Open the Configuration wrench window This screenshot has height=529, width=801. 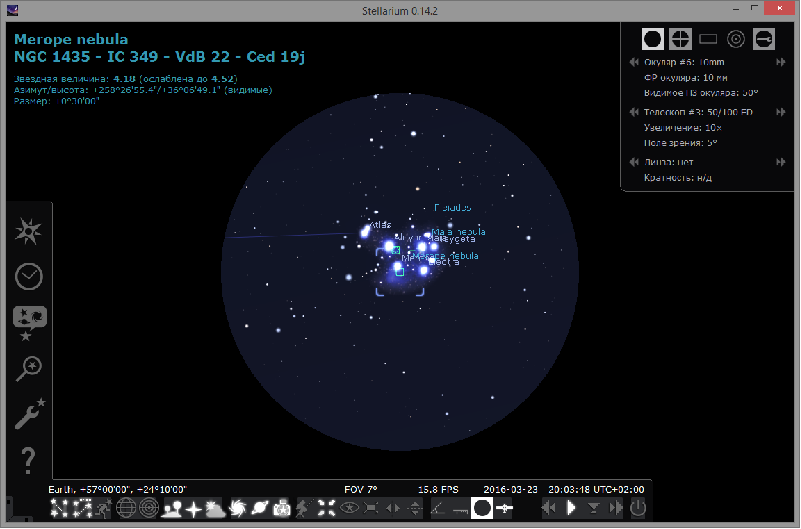(28, 412)
